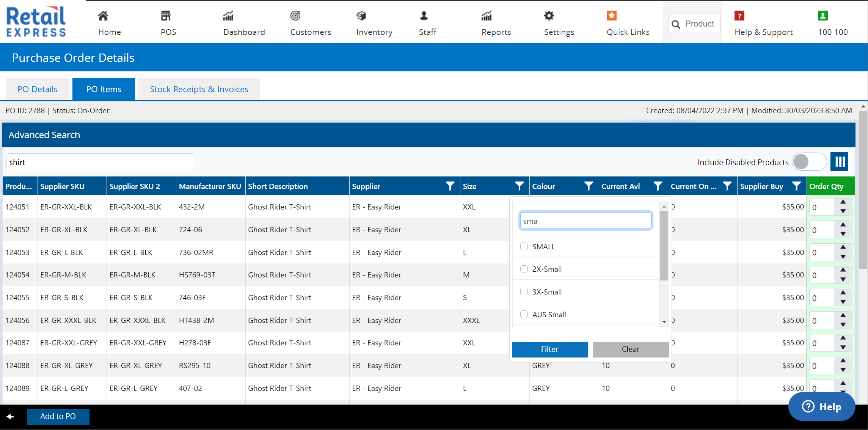Click the column chooser icon button
Image resolution: width=868 pixels, height=430 pixels.
pyautogui.click(x=840, y=162)
